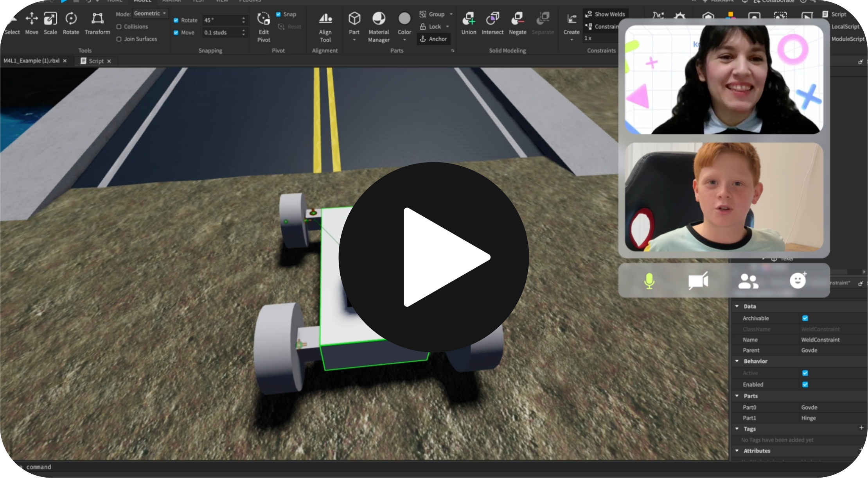The height and width of the screenshot is (478, 868).
Task: Uncheck the Archivable property
Action: 805,318
